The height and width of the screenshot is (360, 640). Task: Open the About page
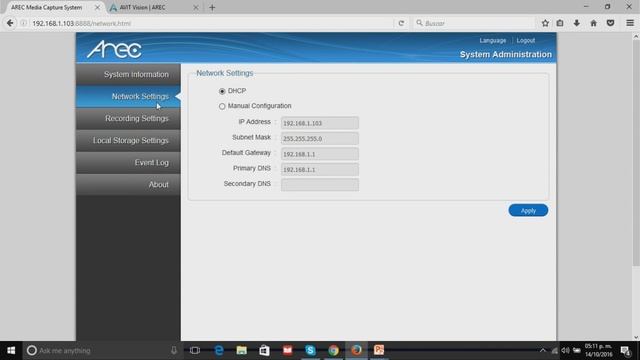coord(128,184)
